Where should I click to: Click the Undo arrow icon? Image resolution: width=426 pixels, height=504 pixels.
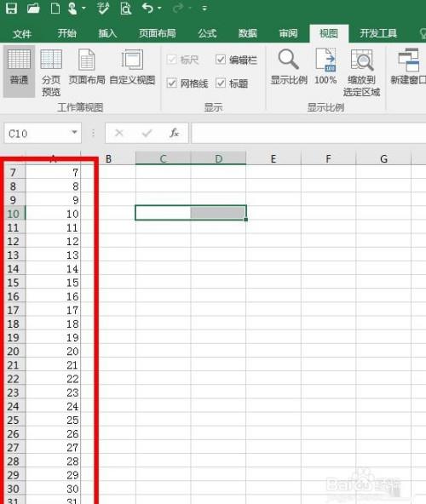point(147,8)
